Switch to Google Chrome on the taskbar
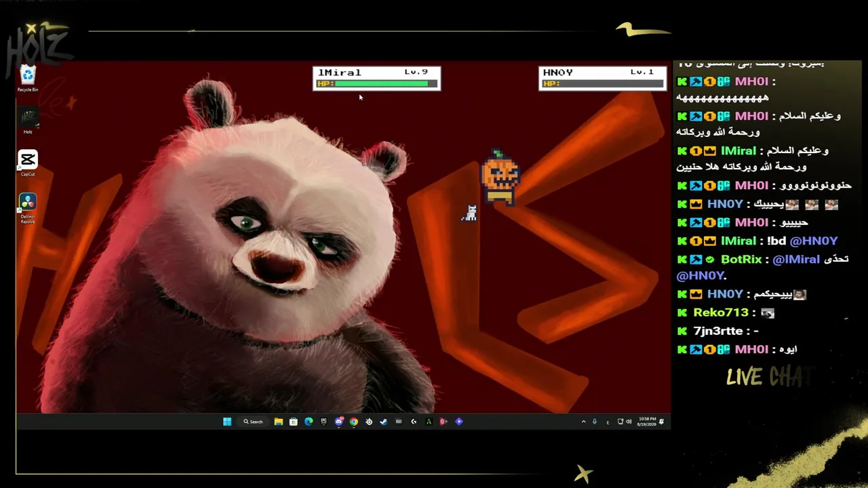 click(x=353, y=422)
